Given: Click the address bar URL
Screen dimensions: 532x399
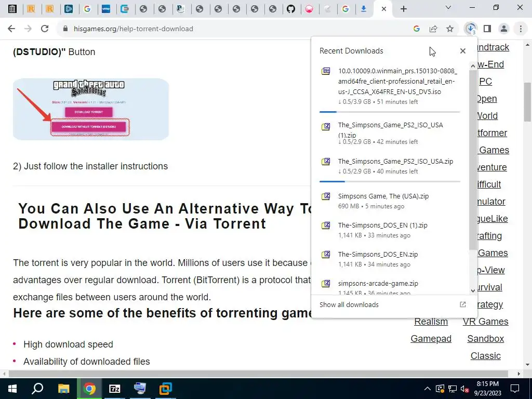Looking at the screenshot, I should [134, 29].
